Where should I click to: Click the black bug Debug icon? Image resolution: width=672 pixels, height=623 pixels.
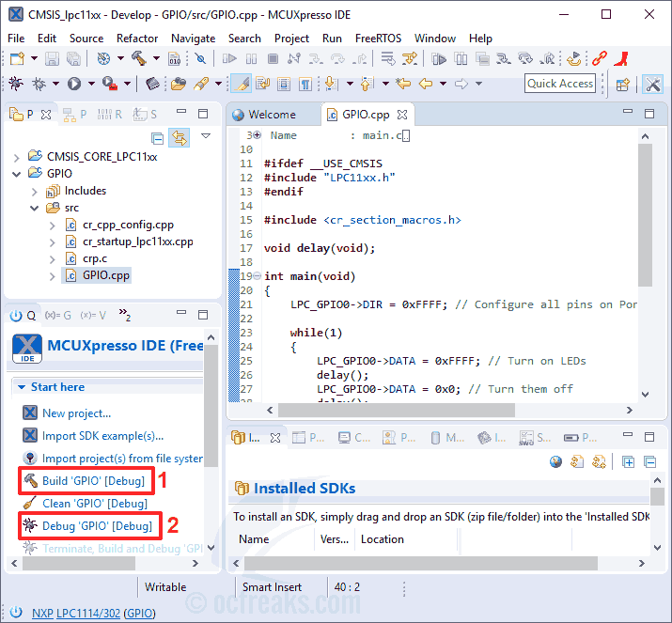[x=16, y=84]
